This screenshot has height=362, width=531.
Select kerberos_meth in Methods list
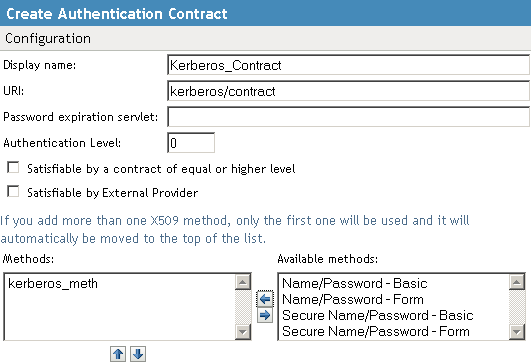(x=53, y=283)
